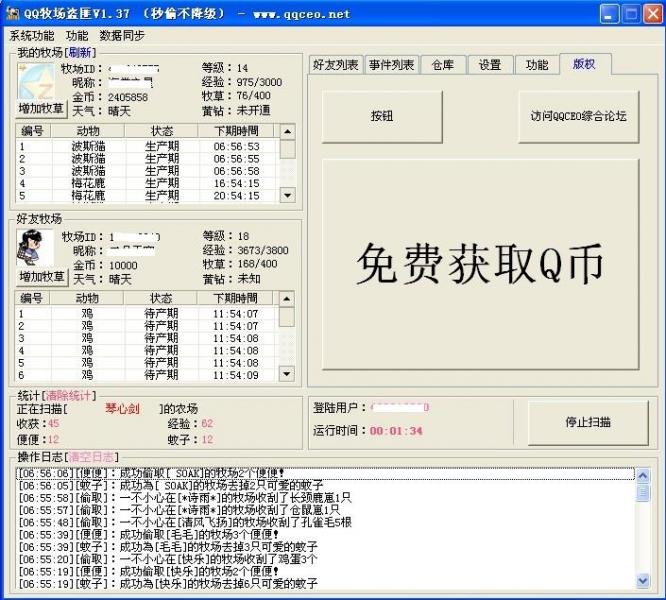
Task: Switch to the 设置 tab
Action: pos(490,65)
